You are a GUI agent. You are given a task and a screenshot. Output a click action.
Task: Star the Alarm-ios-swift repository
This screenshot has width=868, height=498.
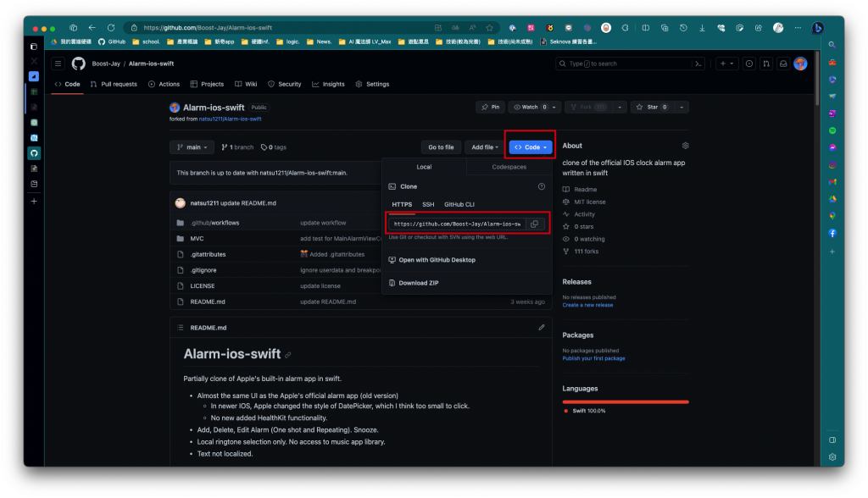coord(652,108)
